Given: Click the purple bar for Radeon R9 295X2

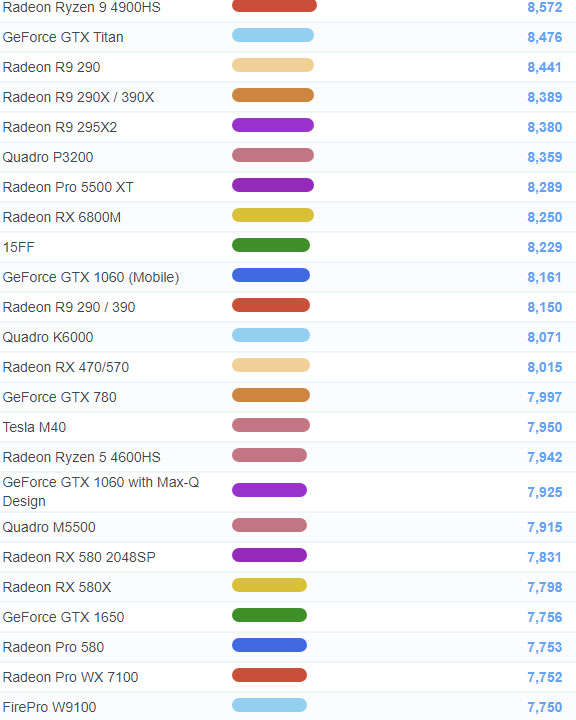Looking at the screenshot, I should click(x=273, y=125).
